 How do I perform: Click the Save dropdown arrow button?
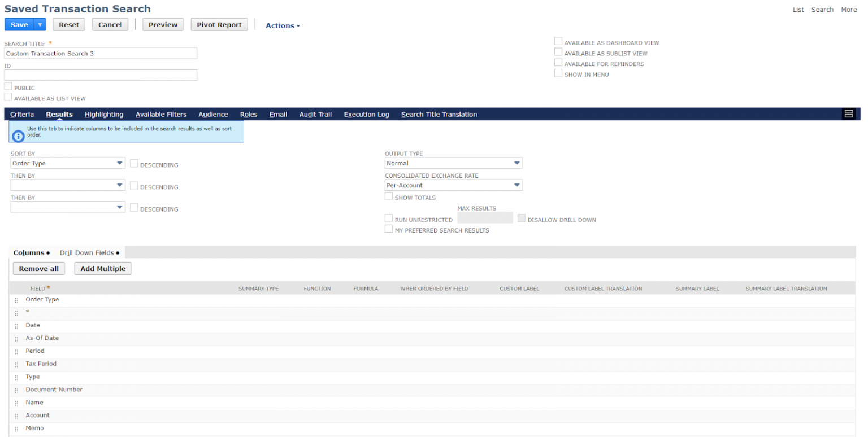pos(40,25)
